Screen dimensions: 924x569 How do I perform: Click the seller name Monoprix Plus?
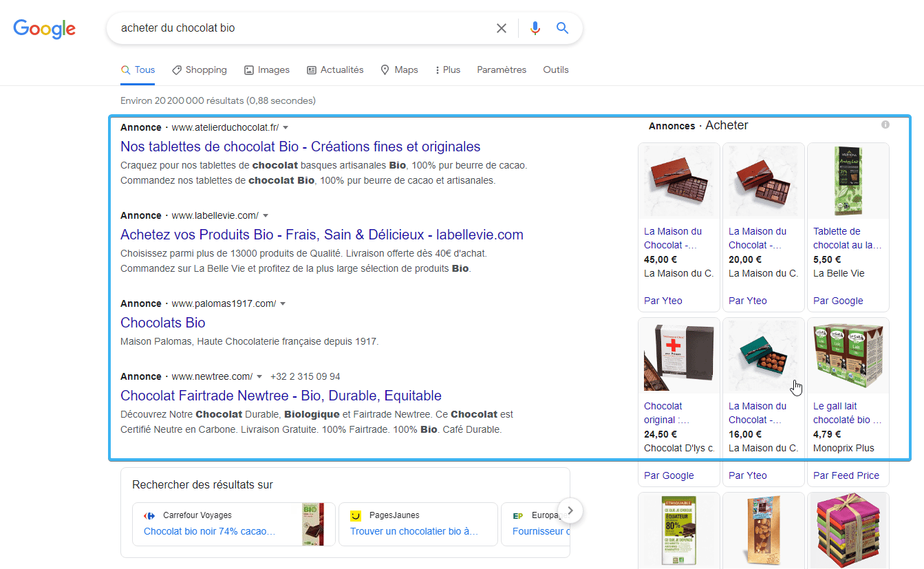point(844,448)
